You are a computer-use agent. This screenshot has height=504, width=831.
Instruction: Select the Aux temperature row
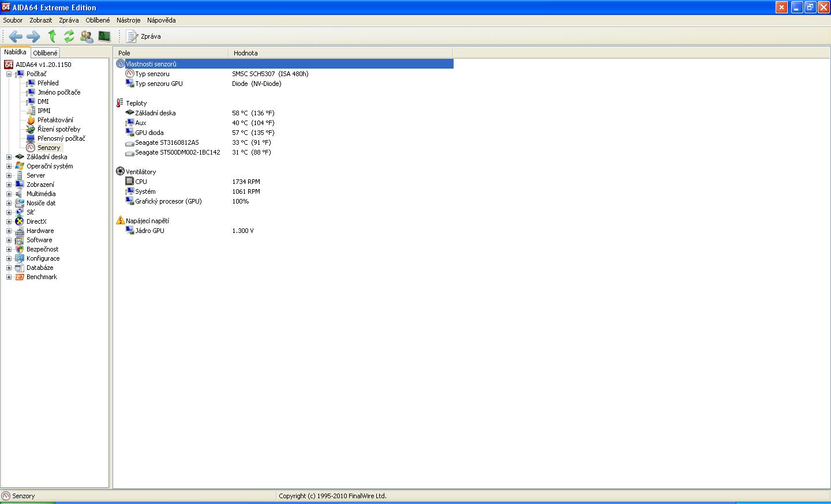284,123
